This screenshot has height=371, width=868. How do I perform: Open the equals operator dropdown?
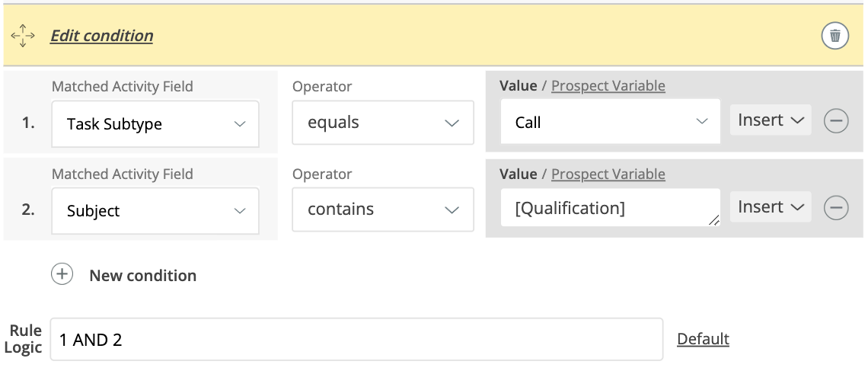pos(383,123)
